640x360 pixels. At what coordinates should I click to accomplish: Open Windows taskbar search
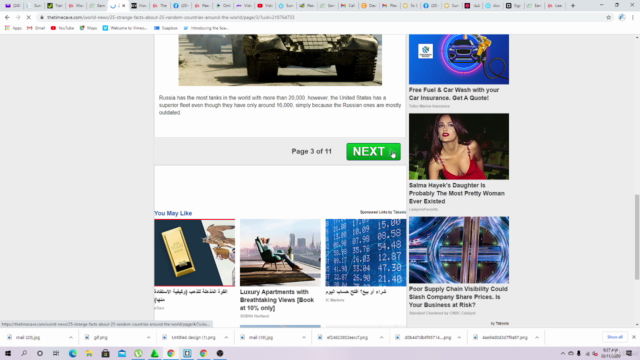(x=24, y=353)
